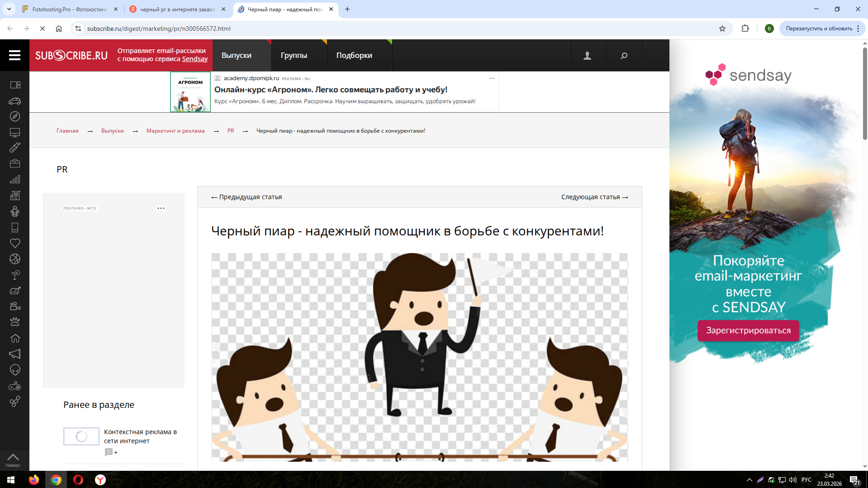Image resolution: width=868 pixels, height=488 pixels.
Task: Click the house category sidebar icon
Action: point(15,338)
